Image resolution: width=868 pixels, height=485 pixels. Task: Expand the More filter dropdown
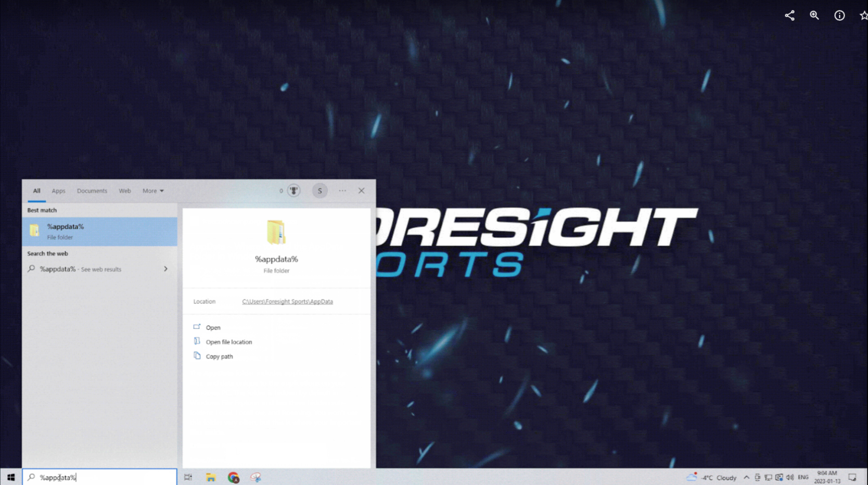153,191
